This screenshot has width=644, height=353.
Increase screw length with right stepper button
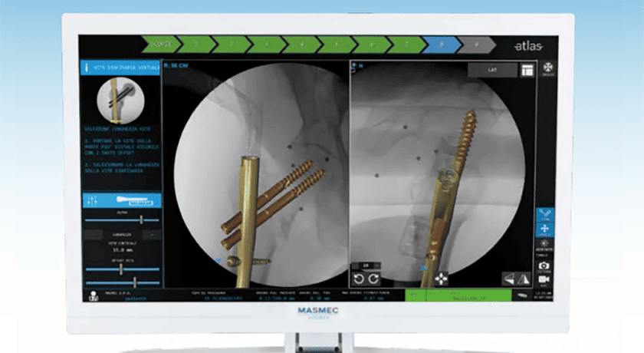coord(152,235)
